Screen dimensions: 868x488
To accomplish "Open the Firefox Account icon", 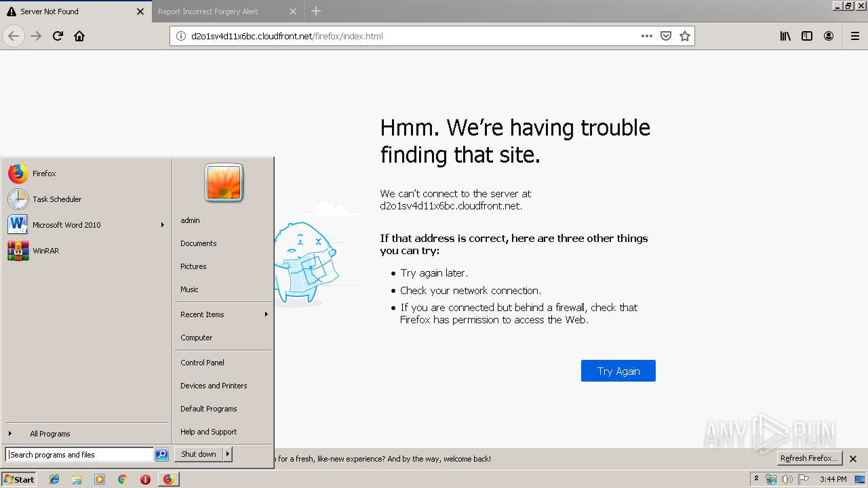I will tap(829, 36).
